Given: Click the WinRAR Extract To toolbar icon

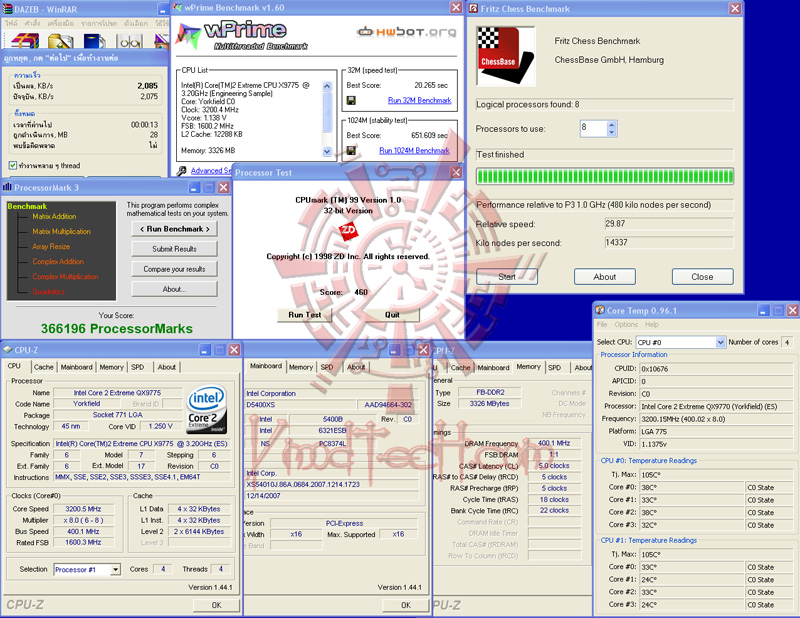Looking at the screenshot, I should (61, 41).
